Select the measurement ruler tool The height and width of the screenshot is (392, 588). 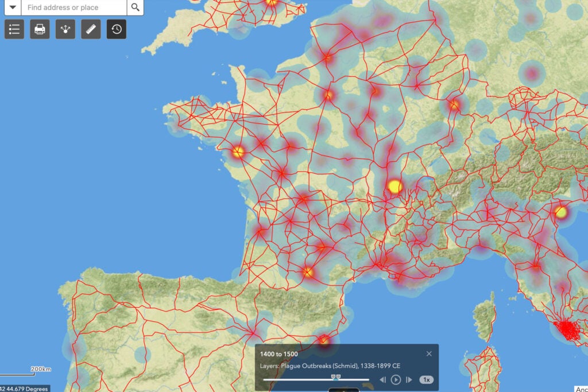point(90,29)
